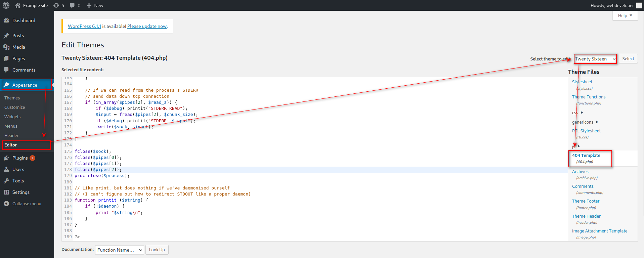Click the home icon beside Example site
The width and height of the screenshot is (644, 258).
[18, 5]
